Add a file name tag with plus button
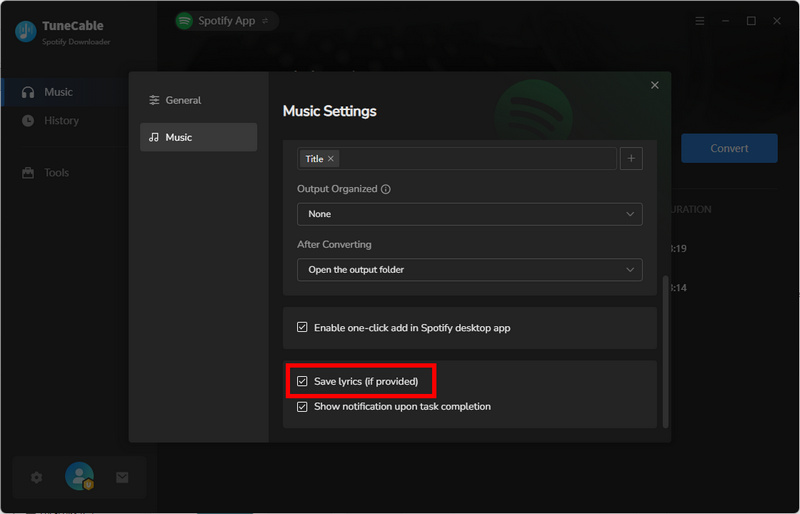The height and width of the screenshot is (514, 800). (631, 159)
